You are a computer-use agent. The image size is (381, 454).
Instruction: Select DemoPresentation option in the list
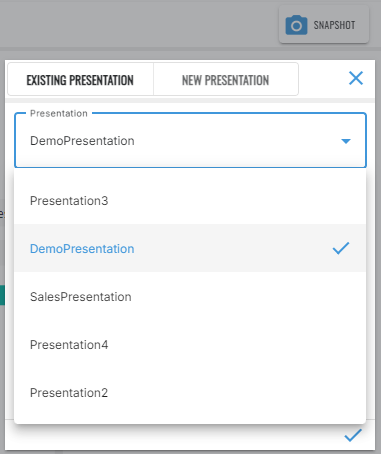[x=190, y=248]
